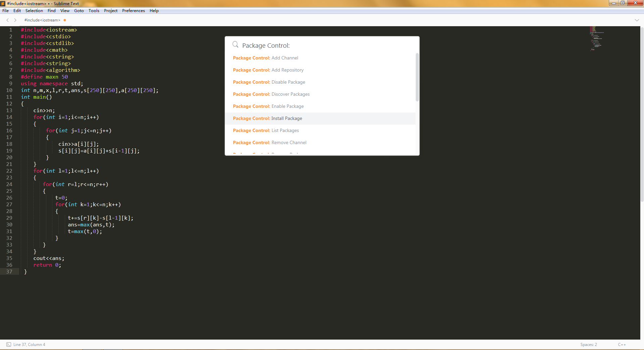Click the '#include<algorithm>' code line
Screen dimensions: 644x350
(50, 70)
